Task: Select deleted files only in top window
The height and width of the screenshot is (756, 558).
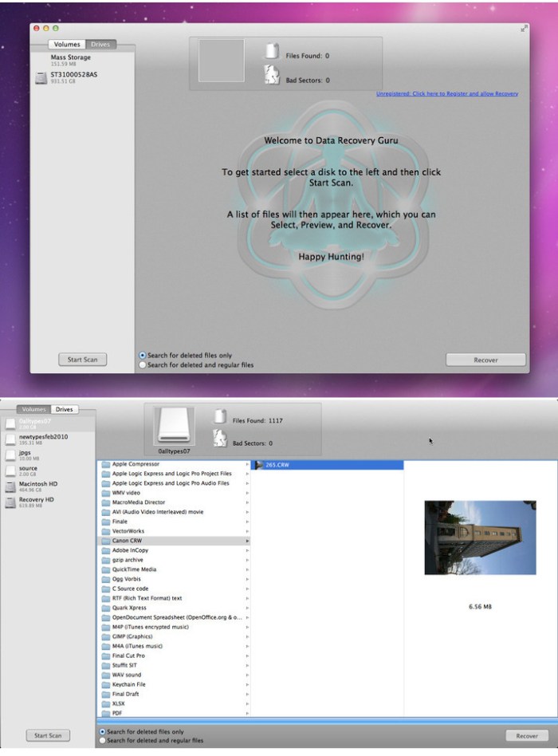Action: (x=142, y=356)
